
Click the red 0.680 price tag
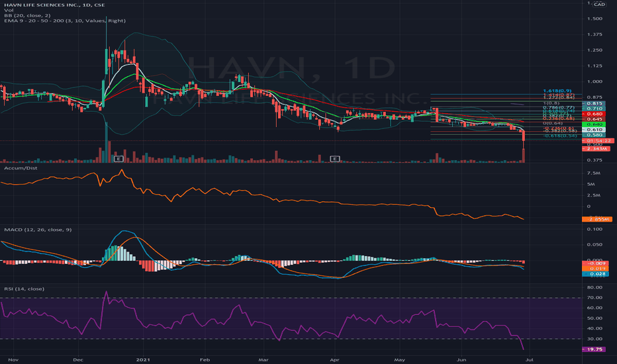coord(594,114)
